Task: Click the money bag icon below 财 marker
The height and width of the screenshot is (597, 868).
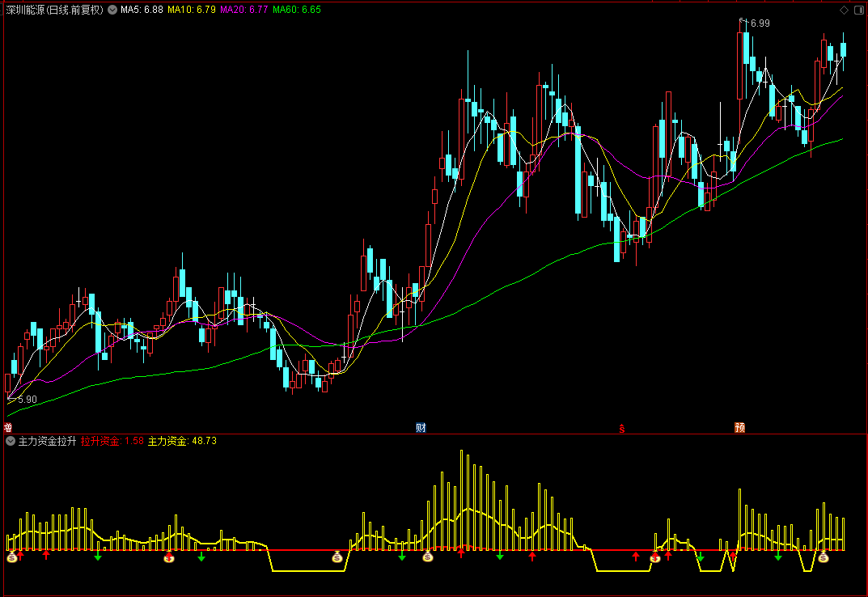Action: pos(427,557)
